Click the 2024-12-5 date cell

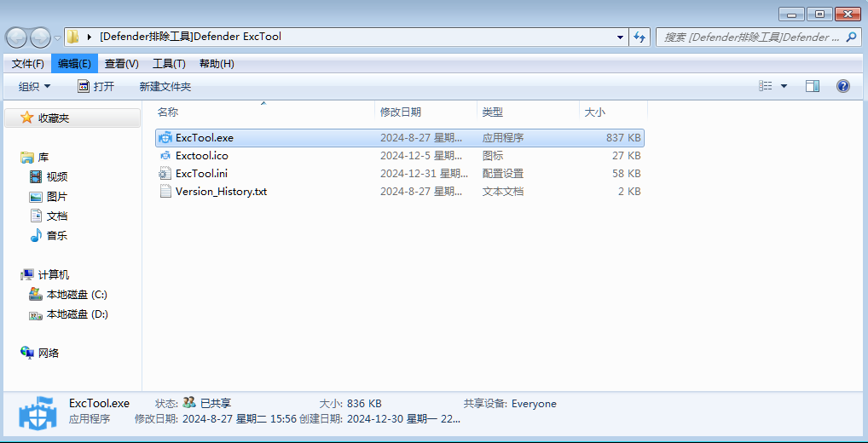point(420,156)
